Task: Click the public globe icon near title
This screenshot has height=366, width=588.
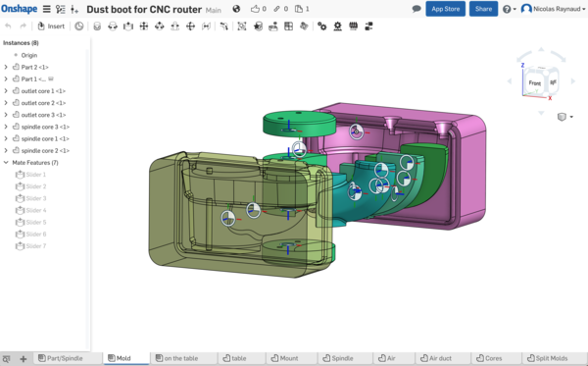Action: [236, 9]
